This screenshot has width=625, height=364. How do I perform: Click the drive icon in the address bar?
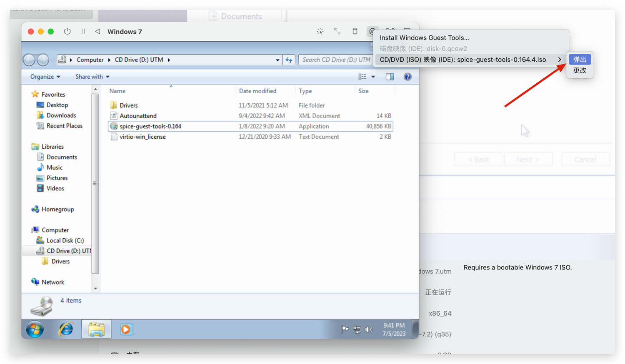[x=62, y=60]
